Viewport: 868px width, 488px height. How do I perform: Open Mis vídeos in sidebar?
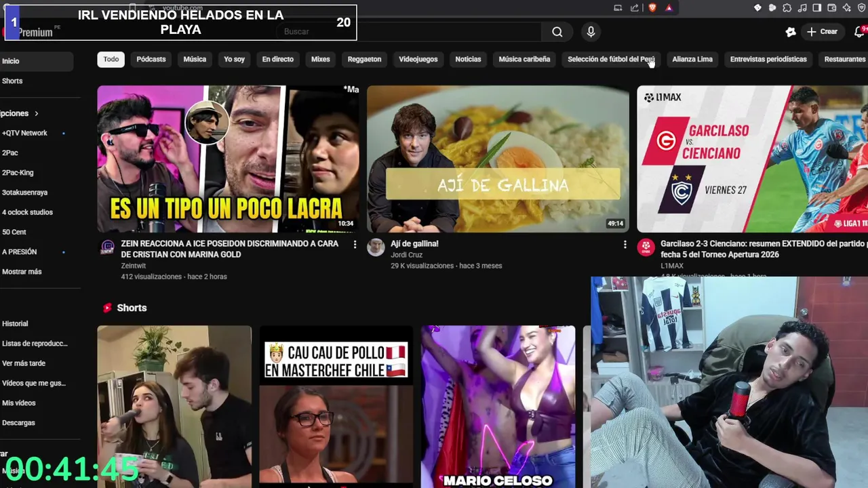click(37, 403)
